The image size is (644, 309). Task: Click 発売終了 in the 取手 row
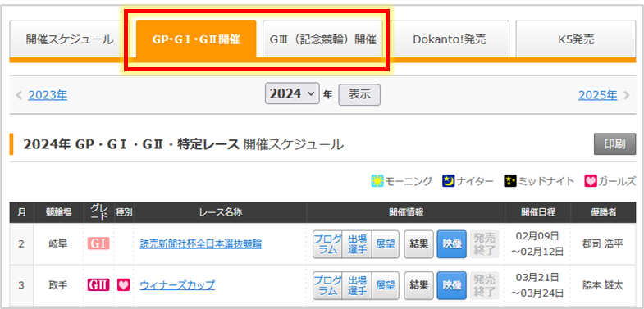click(x=485, y=285)
